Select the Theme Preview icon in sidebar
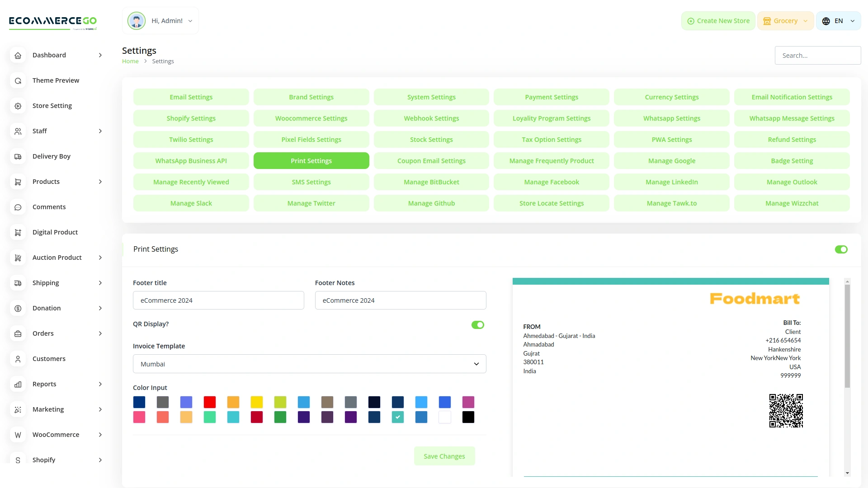The image size is (868, 488). (18, 80)
